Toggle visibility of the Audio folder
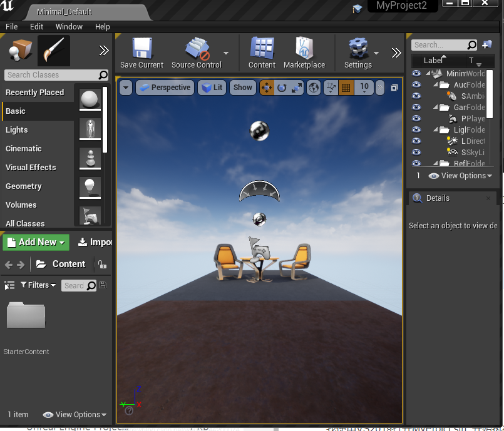This screenshot has height=431, width=504. click(416, 84)
